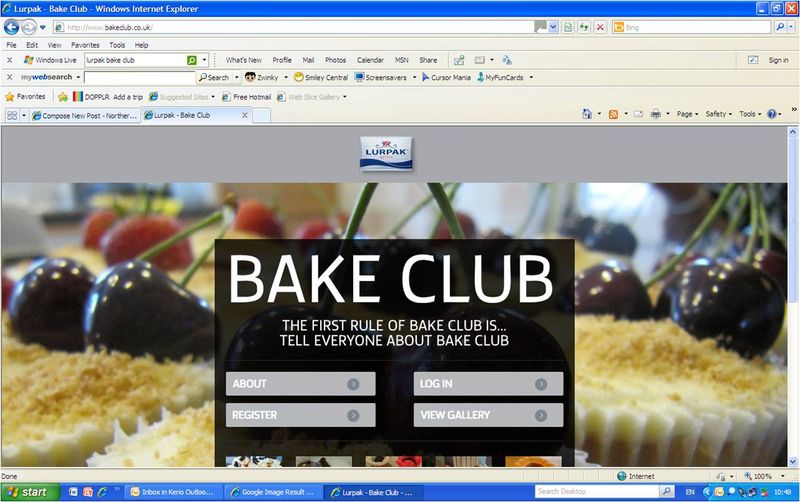This screenshot has height=502, width=800.
Task: Open the Favorites star button
Action: (x=25, y=96)
